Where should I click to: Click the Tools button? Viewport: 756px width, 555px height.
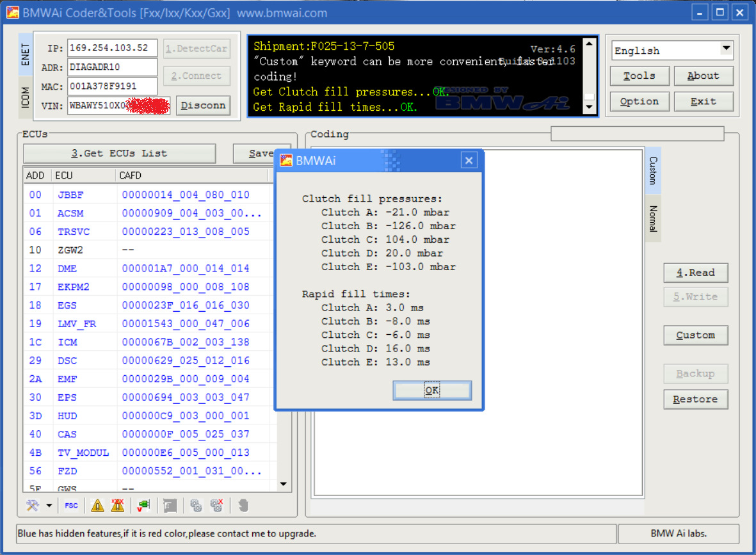coord(639,76)
